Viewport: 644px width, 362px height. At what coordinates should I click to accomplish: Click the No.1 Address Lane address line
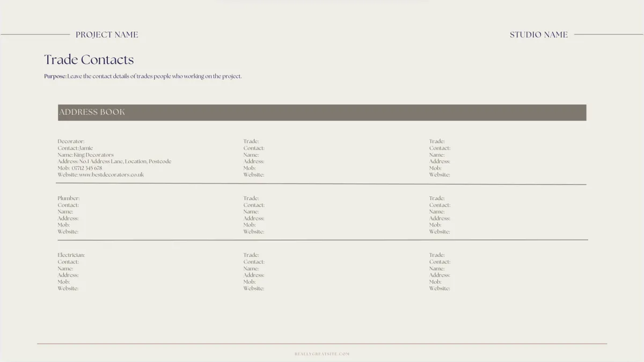pyautogui.click(x=114, y=161)
